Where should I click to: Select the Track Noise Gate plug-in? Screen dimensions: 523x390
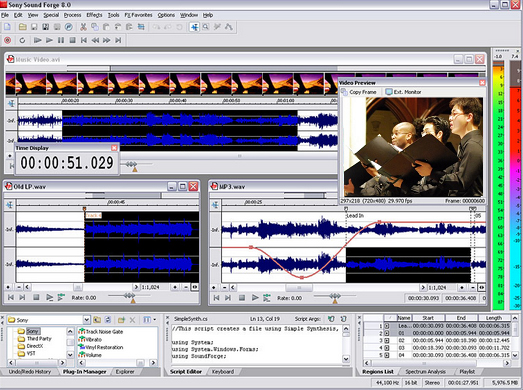(x=101, y=332)
